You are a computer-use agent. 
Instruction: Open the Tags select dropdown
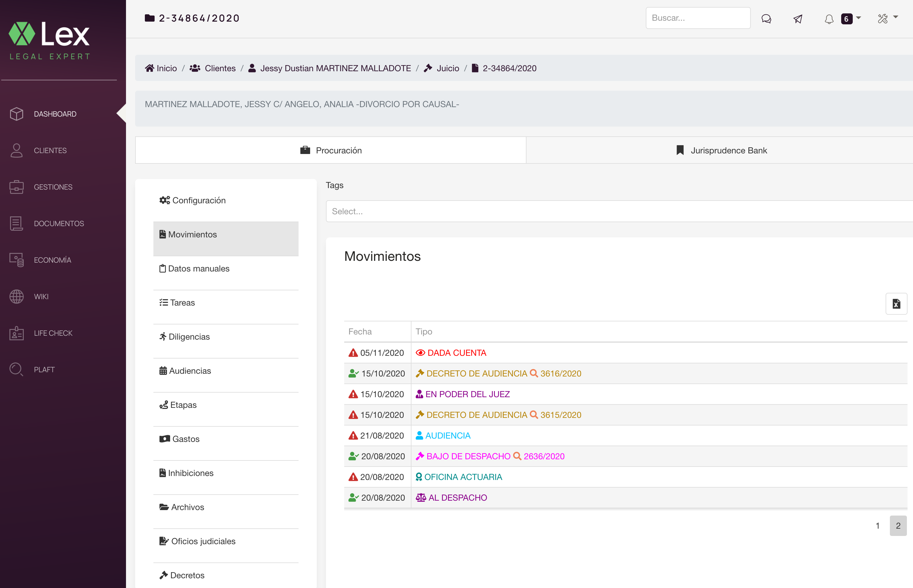click(x=619, y=211)
